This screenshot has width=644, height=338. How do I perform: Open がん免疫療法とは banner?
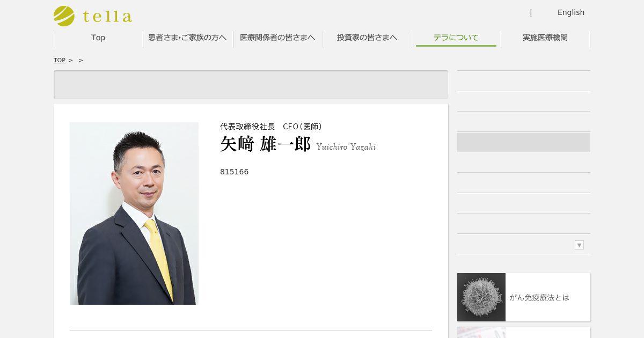point(524,297)
